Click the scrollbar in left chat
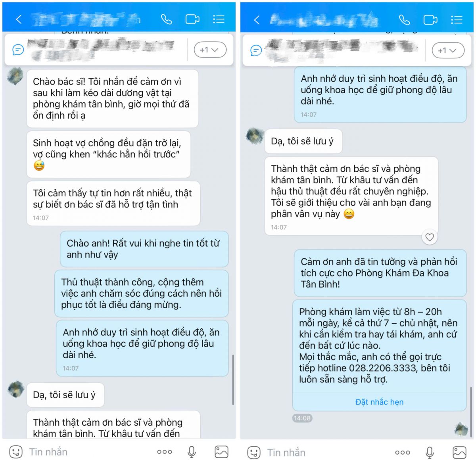This screenshot has width=476, height=476. click(233, 379)
